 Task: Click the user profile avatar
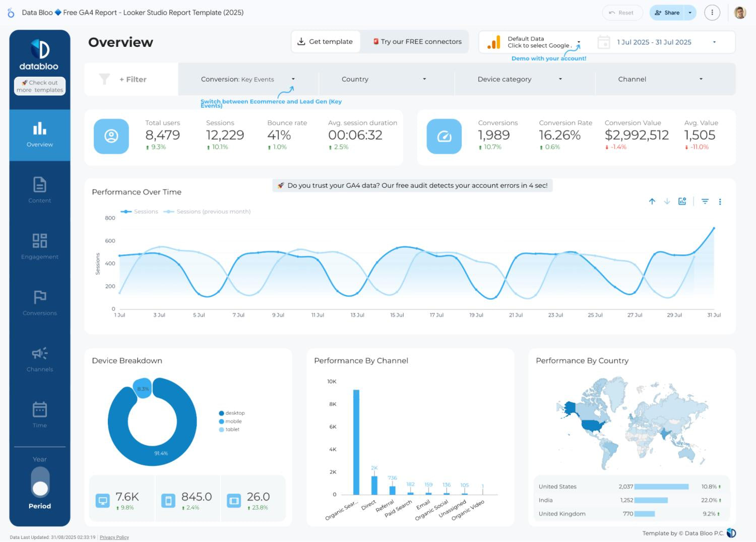point(739,13)
